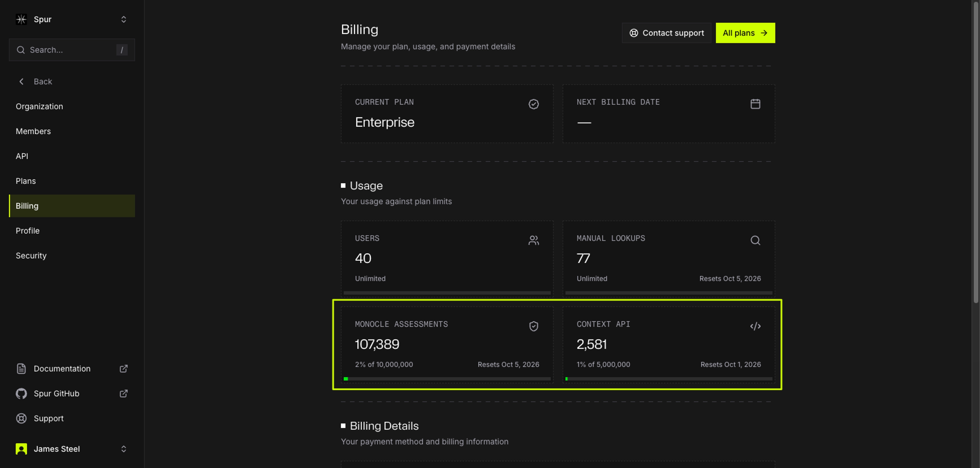This screenshot has height=468, width=980.
Task: Focus the Search input field
Action: [72, 50]
